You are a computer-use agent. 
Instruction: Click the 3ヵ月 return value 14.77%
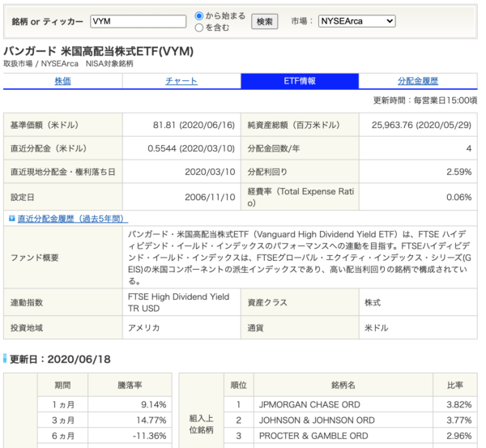(151, 420)
